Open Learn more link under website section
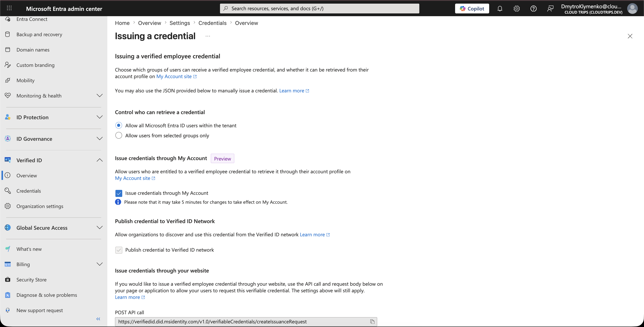 coord(130,297)
